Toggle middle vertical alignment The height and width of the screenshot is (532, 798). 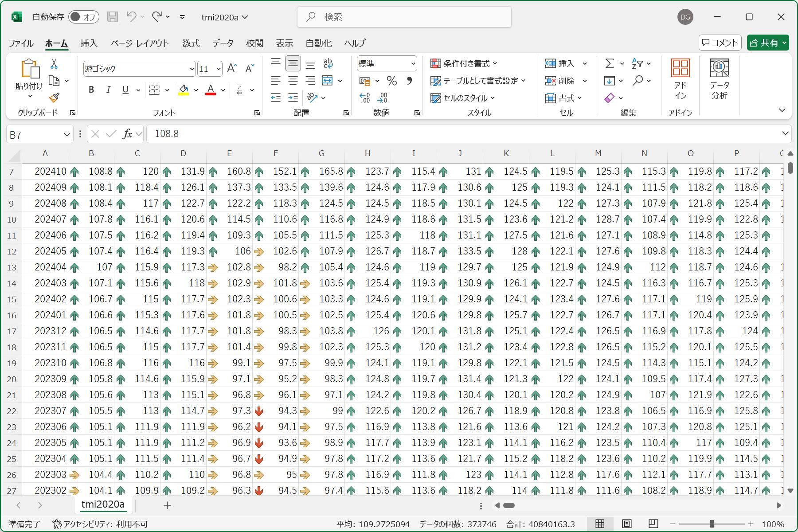(293, 63)
